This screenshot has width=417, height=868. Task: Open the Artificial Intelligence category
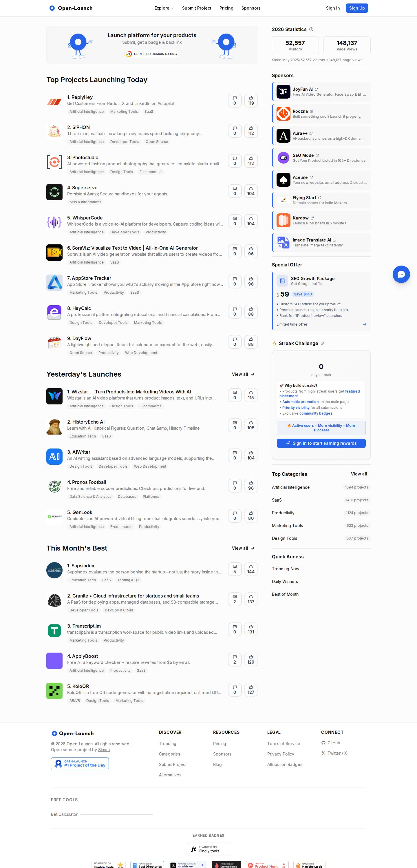click(x=291, y=487)
